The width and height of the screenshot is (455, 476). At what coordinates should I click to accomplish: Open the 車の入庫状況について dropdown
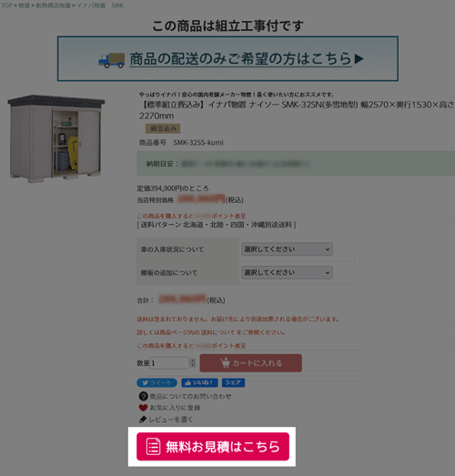pos(287,249)
